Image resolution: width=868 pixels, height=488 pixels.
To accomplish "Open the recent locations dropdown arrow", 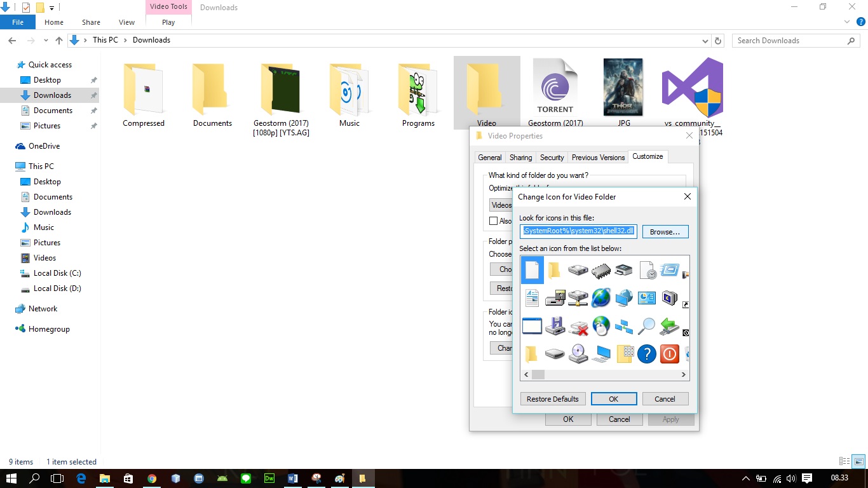I will coord(46,40).
